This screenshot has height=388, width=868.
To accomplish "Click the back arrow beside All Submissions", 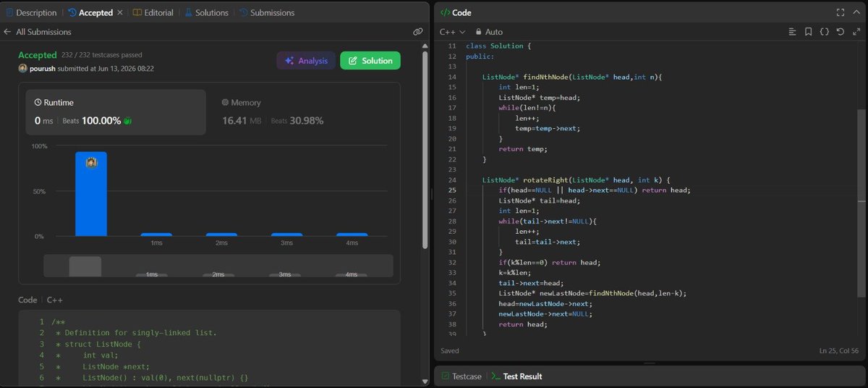I will 8,32.
